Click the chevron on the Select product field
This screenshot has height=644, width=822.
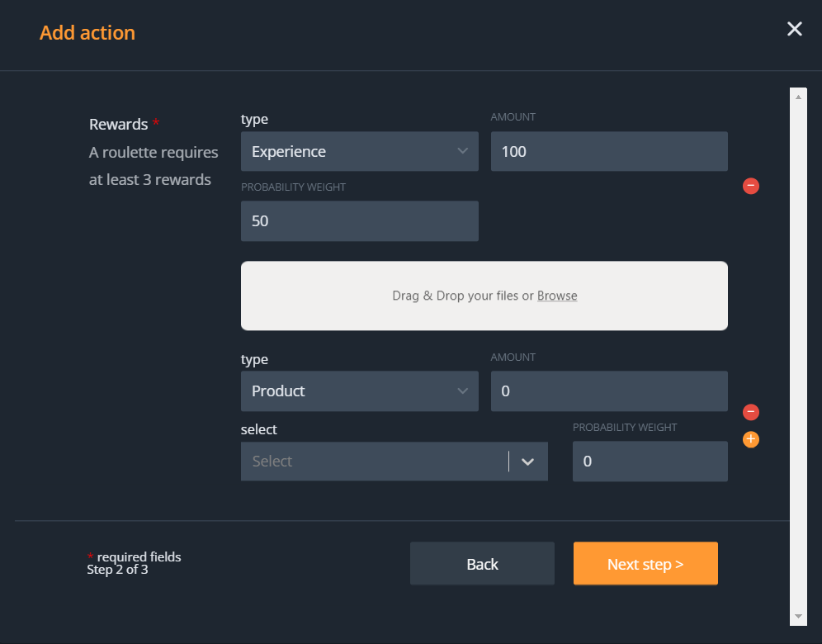(528, 462)
